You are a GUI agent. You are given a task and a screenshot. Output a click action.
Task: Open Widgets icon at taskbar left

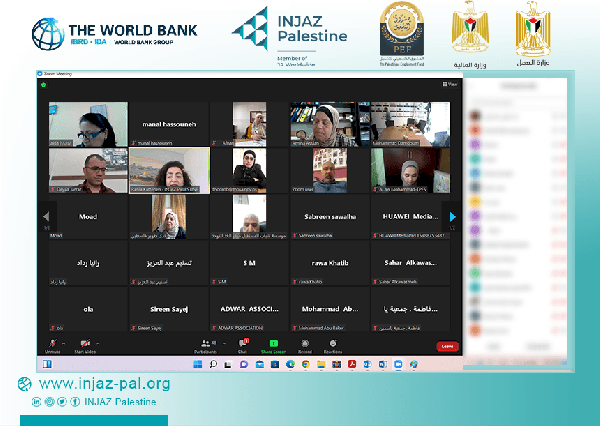pos(47,364)
